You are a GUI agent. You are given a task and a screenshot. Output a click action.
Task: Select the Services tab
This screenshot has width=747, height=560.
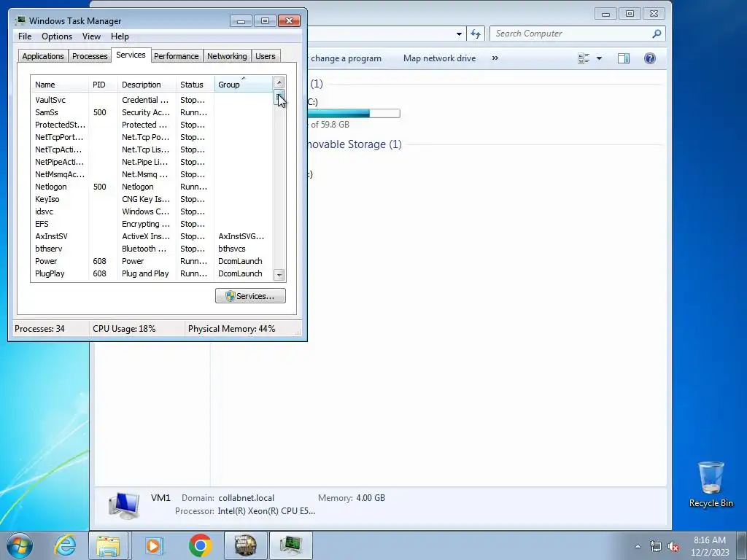coord(131,55)
